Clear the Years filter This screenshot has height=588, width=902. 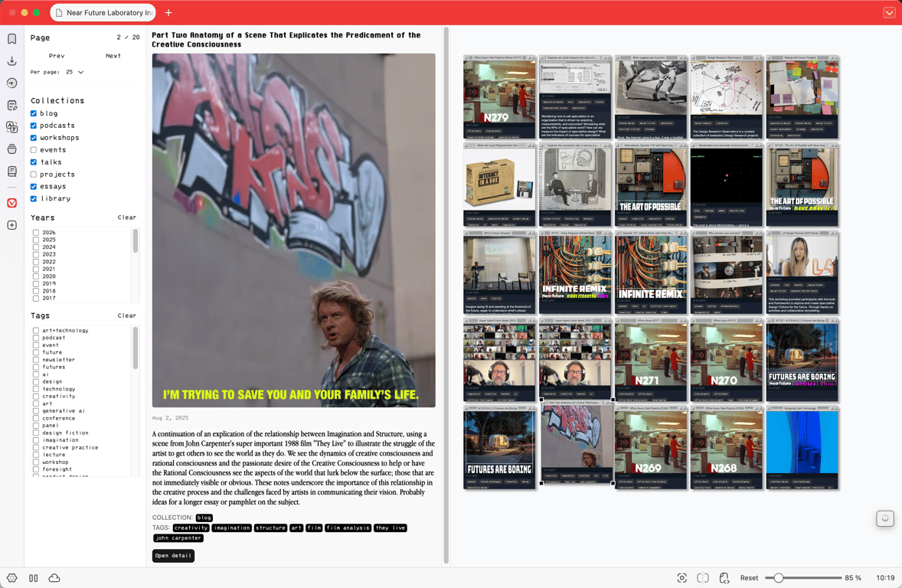click(127, 217)
